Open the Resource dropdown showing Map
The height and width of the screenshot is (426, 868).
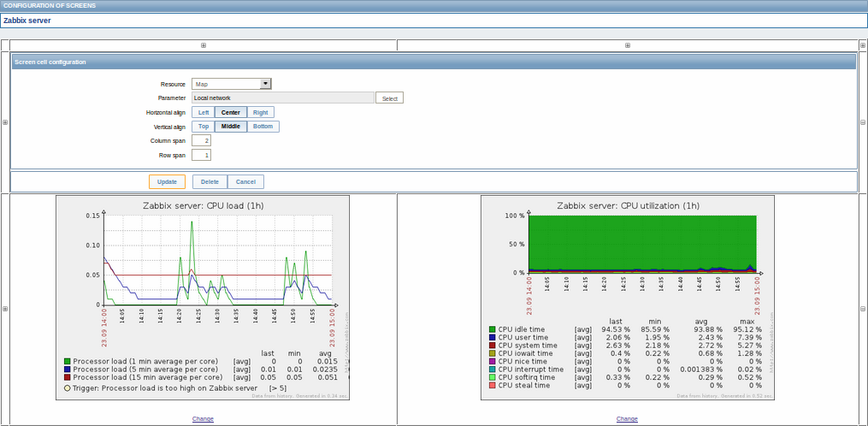(x=232, y=84)
